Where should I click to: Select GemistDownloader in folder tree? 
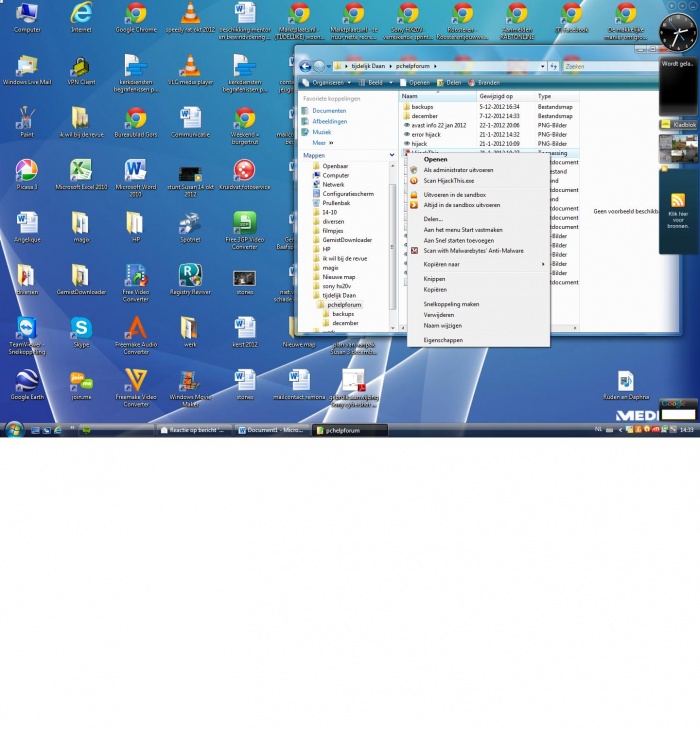347,240
